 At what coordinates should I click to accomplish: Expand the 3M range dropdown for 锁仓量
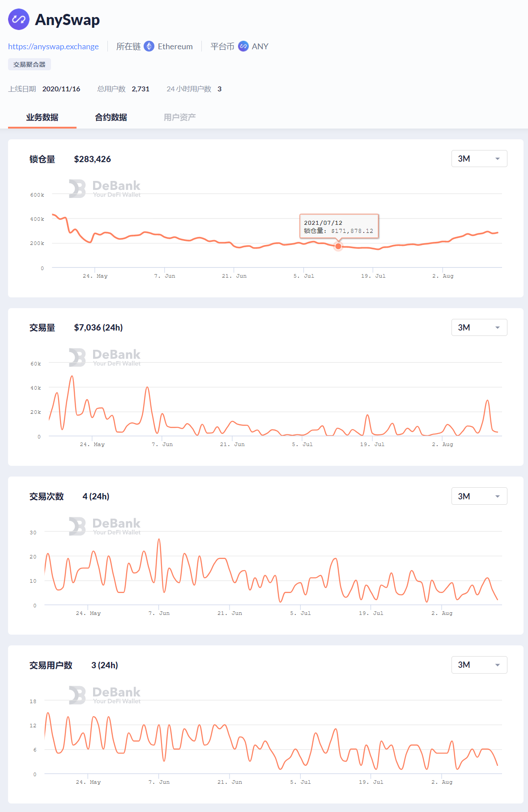pyautogui.click(x=479, y=159)
